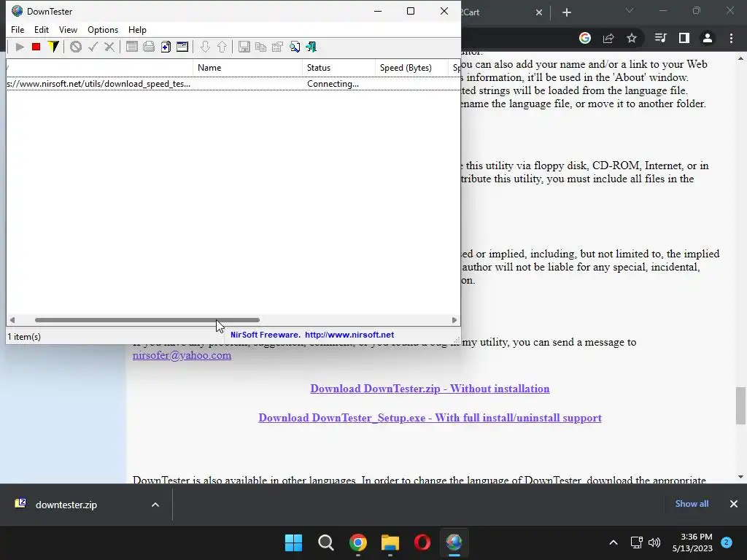Open the Windows Start menu

coord(293,542)
